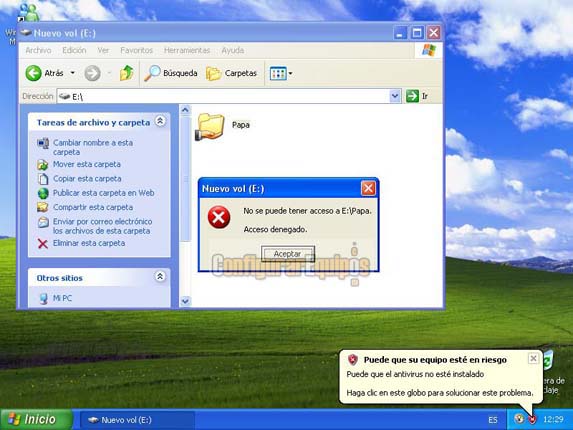This screenshot has height=430, width=573.
Task: Close the Acceso denegado error dialog
Action: [368, 189]
